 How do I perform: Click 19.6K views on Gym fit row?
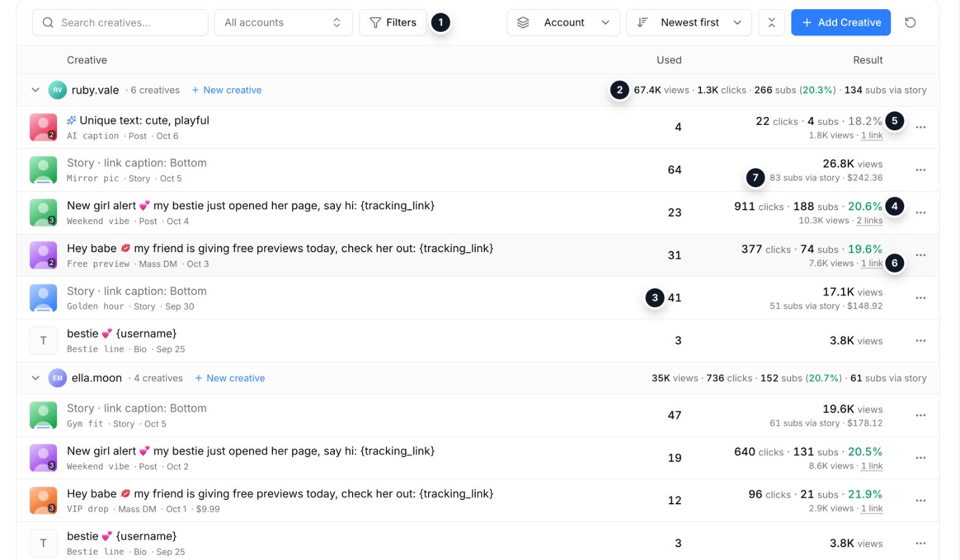tap(853, 409)
